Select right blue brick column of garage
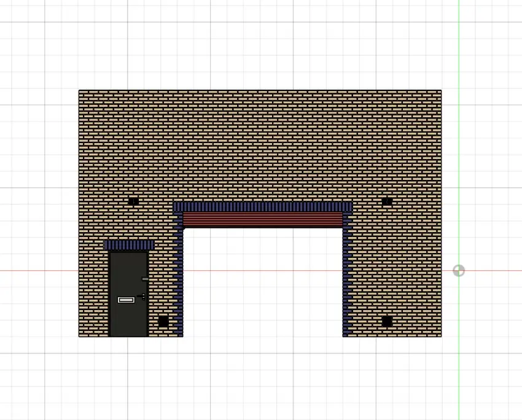This screenshot has height=420, width=522. coord(347,275)
